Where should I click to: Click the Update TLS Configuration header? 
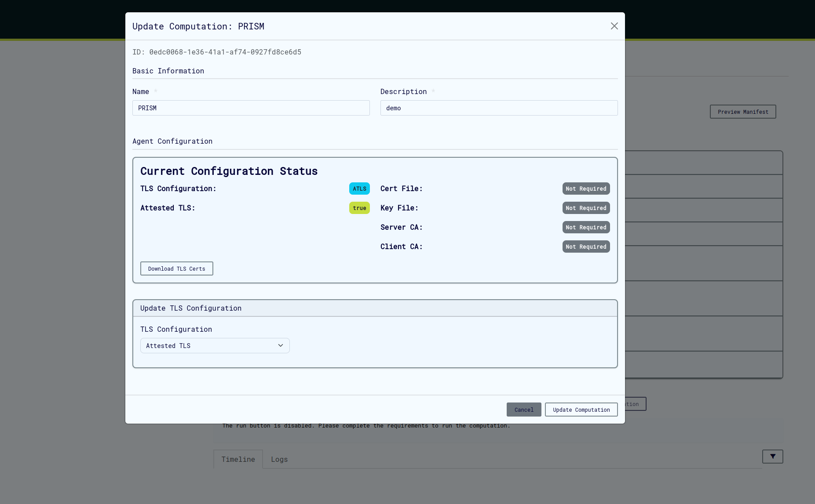[x=375, y=308]
